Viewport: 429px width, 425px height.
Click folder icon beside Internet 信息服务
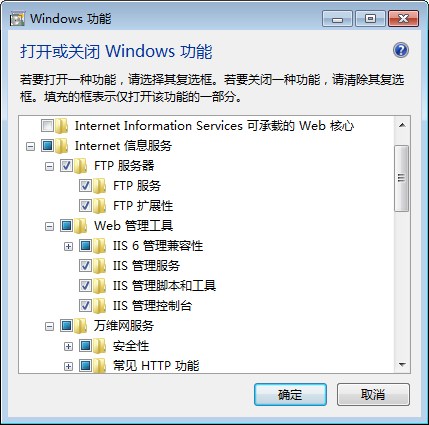coord(61,146)
